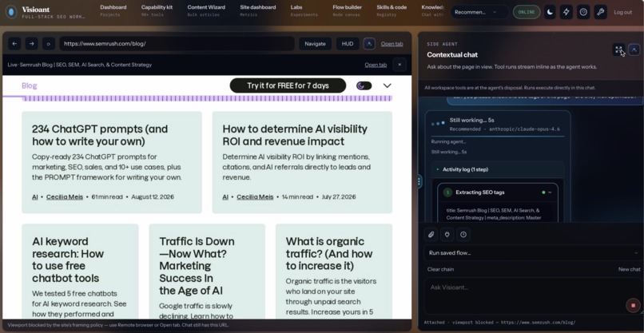
Task: Open the wrench settings icon
Action: pyautogui.click(x=601, y=12)
